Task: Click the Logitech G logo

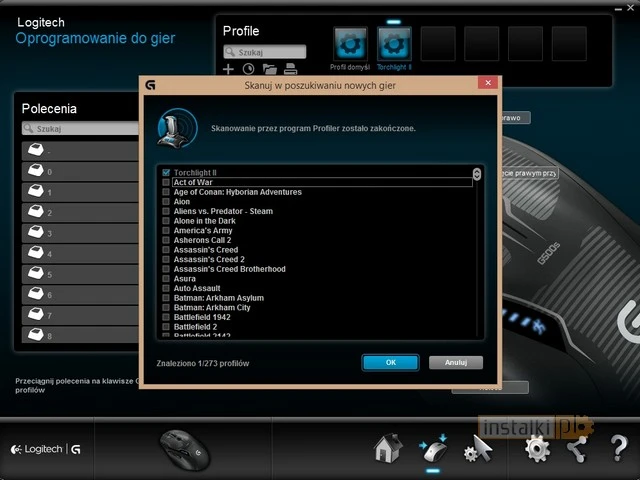Action: [x=45, y=449]
